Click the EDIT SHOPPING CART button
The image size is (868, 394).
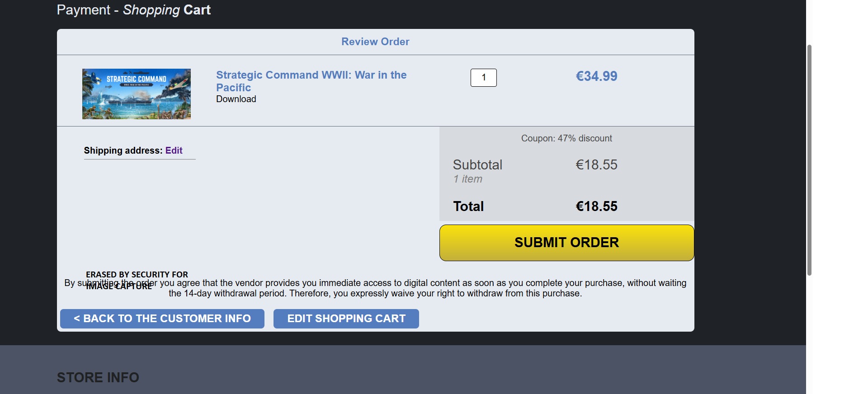[346, 319]
